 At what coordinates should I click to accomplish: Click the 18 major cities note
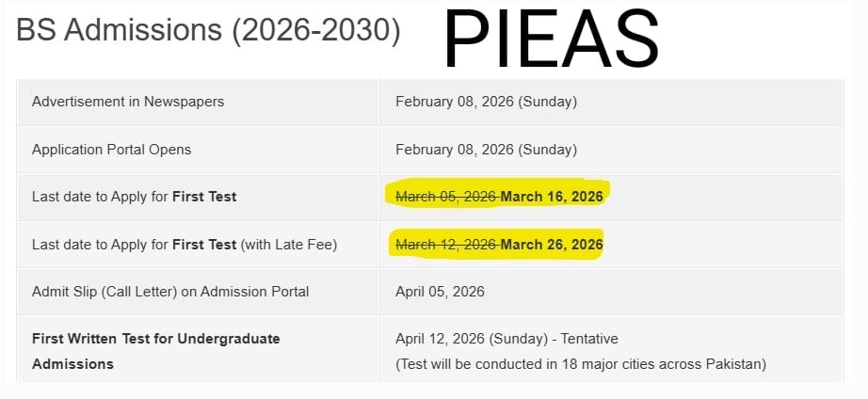tap(581, 363)
